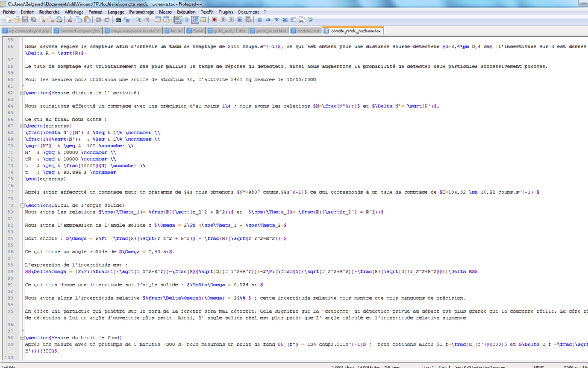Screen dimensions: 588x368
Task: Start macro recording with red record icon
Action: tap(215, 19)
